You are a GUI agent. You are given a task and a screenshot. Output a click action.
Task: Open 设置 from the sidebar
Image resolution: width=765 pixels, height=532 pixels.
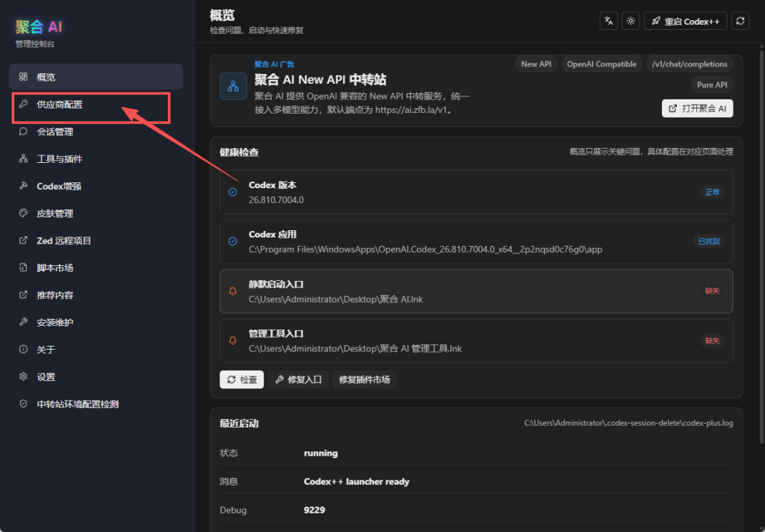[96, 377]
